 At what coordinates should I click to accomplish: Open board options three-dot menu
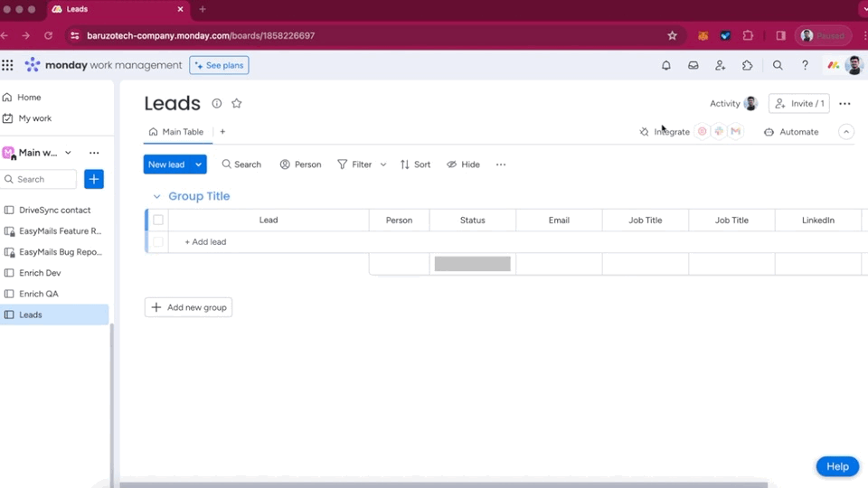tap(844, 103)
